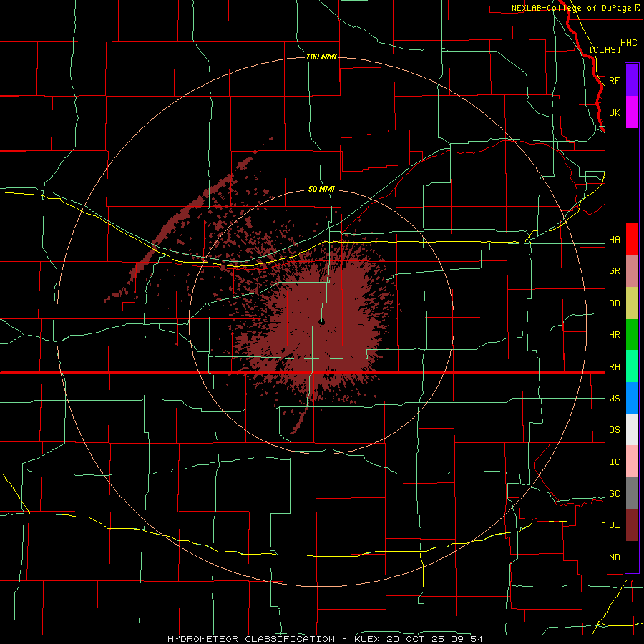Image resolution: width=644 pixels, height=644 pixels.
Task: Click the 'IC' legend label
Action: (x=614, y=462)
